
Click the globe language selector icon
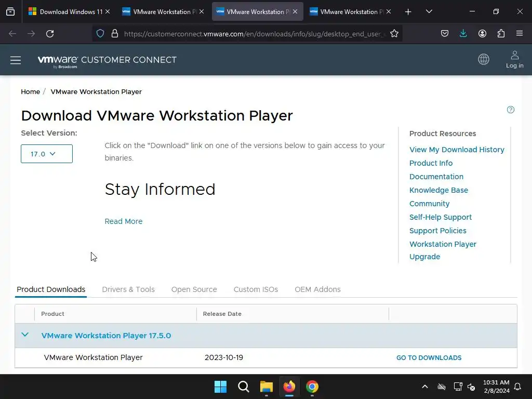coord(484,59)
